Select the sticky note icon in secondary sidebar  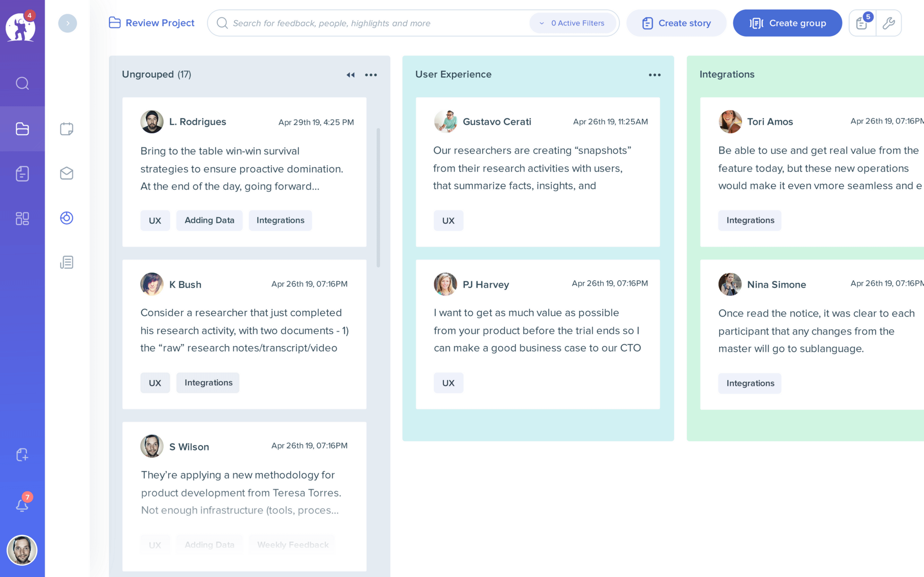[x=66, y=129]
